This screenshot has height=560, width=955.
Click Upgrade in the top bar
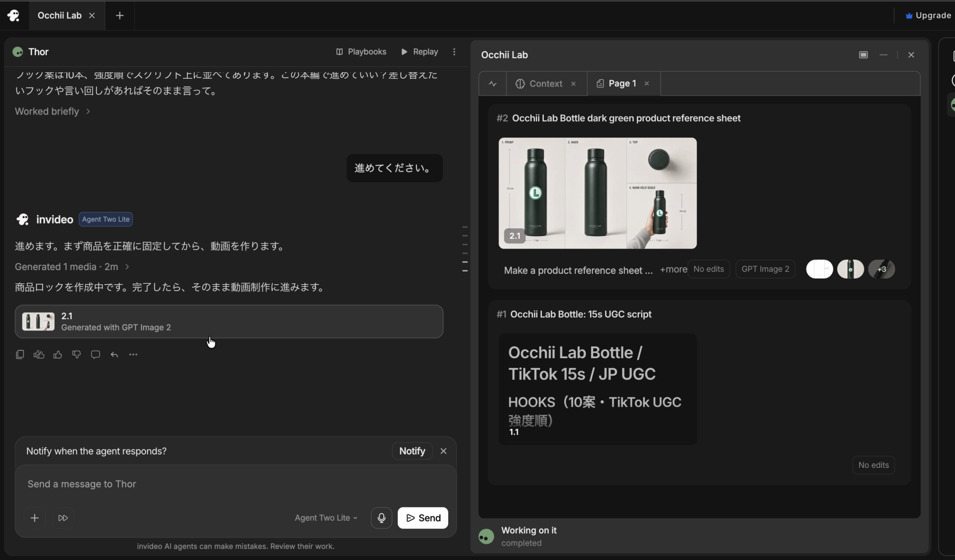[928, 15]
